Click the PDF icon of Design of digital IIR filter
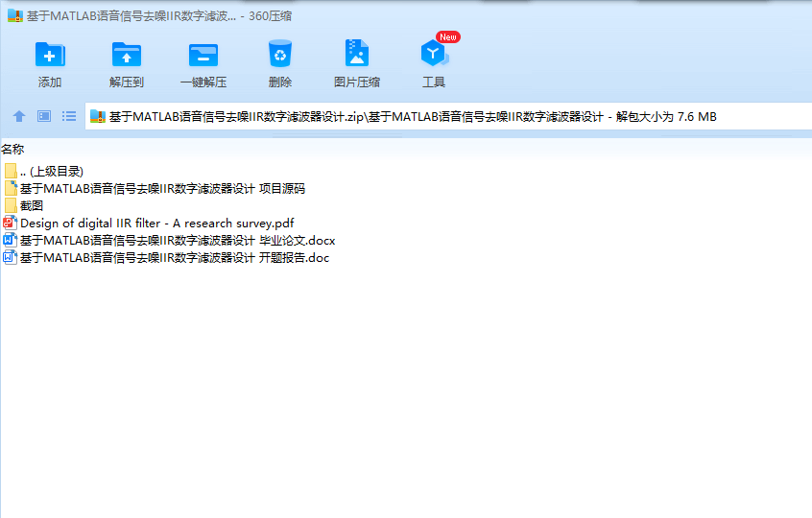This screenshot has width=812, height=518. click(x=11, y=224)
